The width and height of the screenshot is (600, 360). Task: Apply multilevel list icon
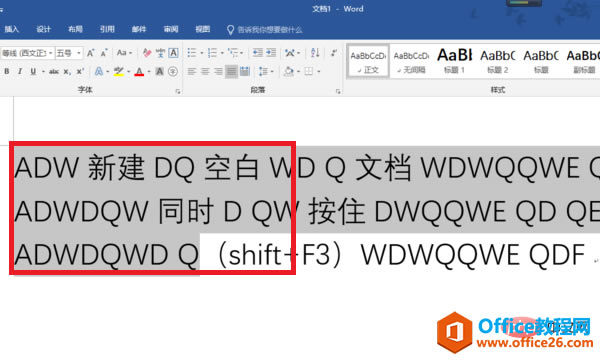point(232,53)
